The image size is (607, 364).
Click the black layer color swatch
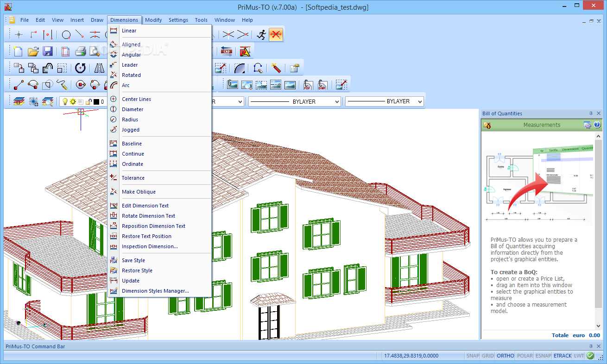pyautogui.click(x=96, y=101)
